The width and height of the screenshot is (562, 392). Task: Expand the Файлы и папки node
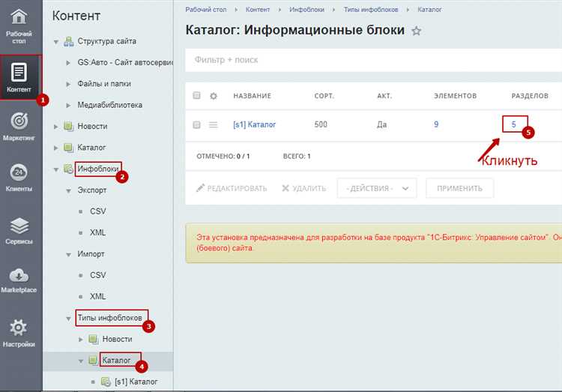(x=68, y=84)
